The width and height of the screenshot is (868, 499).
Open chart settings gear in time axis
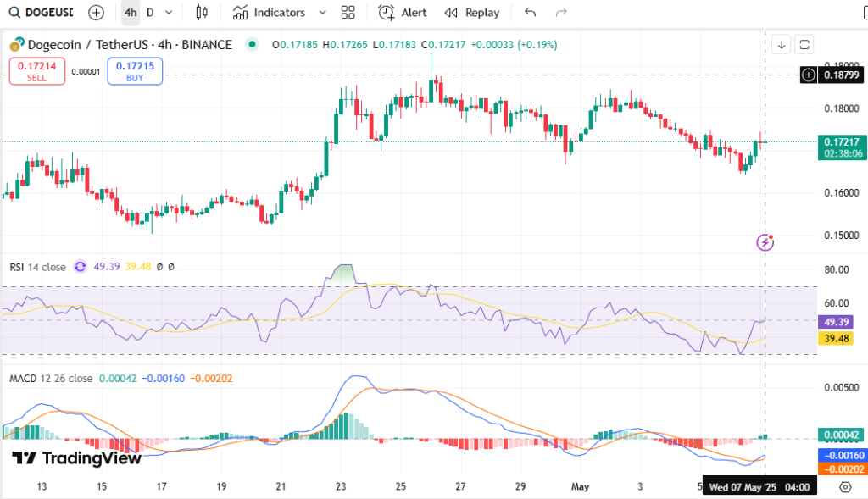(x=845, y=487)
